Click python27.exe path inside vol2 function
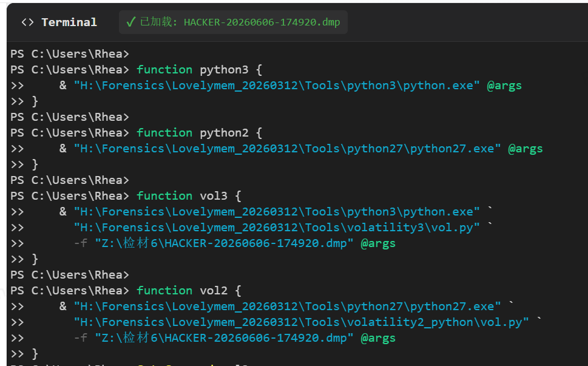588x366 pixels. click(x=287, y=307)
